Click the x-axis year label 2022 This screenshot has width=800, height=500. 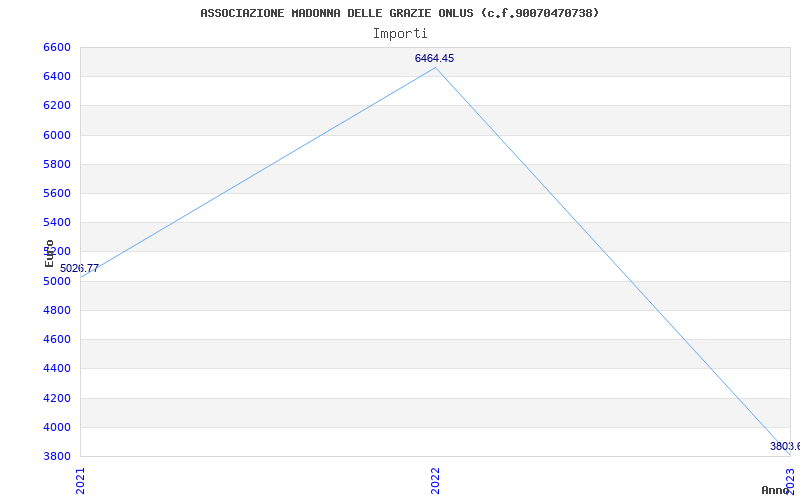tap(435, 481)
